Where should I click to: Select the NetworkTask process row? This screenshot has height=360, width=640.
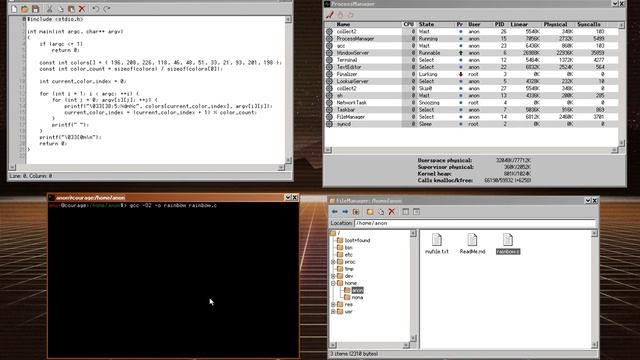point(472,102)
